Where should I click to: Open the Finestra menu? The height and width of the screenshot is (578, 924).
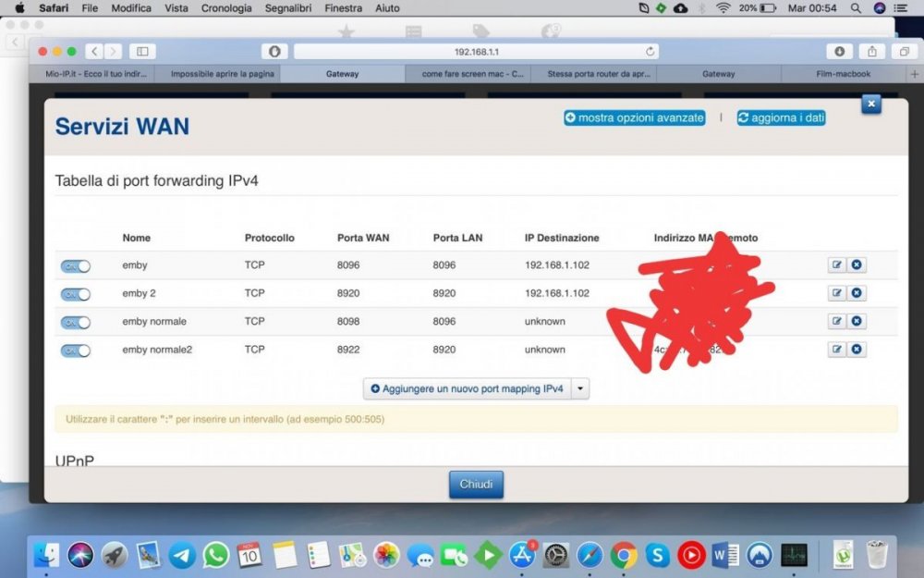344,8
